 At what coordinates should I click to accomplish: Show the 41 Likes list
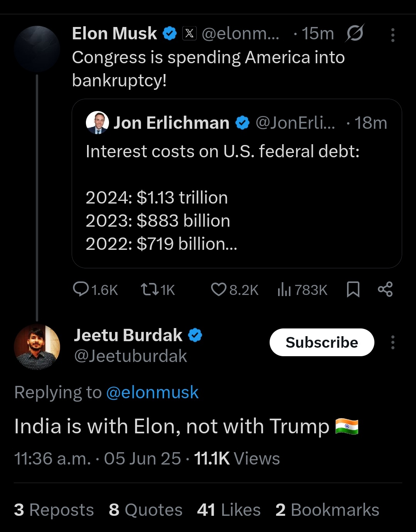229,510
